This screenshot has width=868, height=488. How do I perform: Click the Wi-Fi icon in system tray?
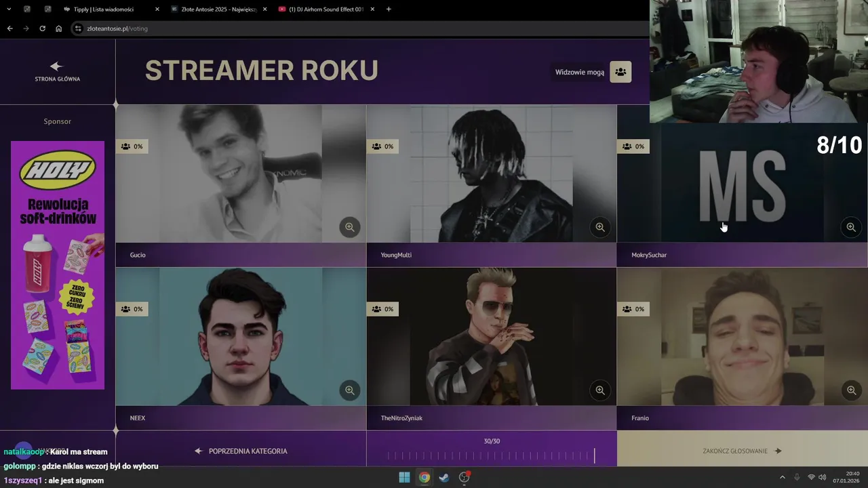[811, 477]
